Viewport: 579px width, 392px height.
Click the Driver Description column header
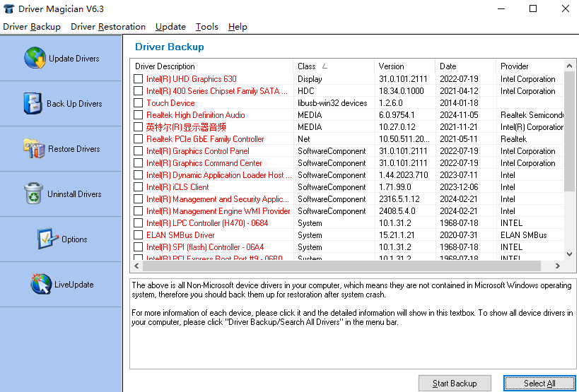coord(212,66)
